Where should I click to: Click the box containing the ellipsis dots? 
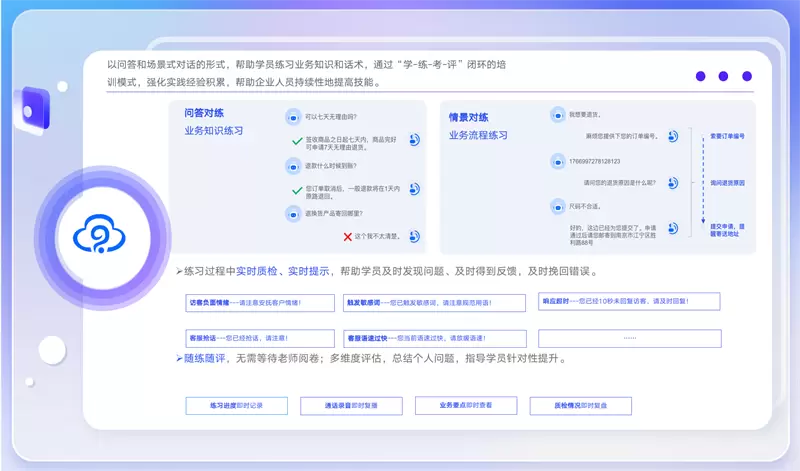[x=629, y=338]
